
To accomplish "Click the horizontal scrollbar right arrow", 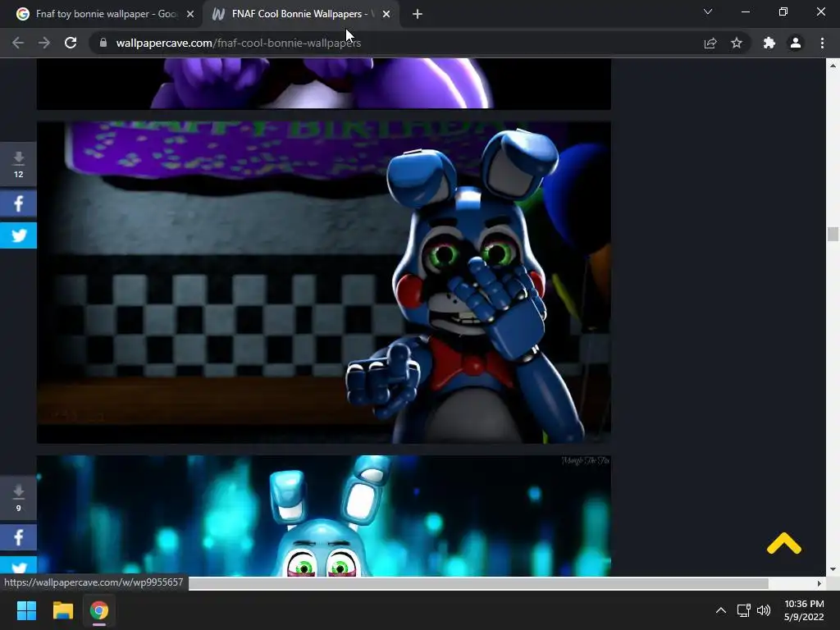I will pyautogui.click(x=819, y=583).
